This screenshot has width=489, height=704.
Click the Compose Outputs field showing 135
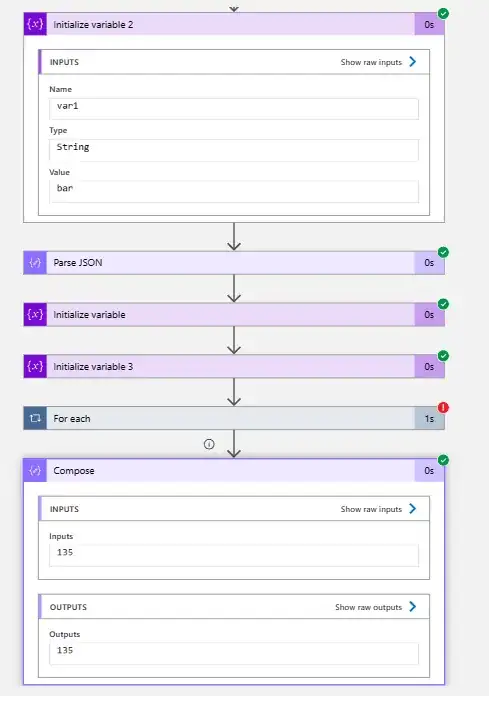pyautogui.click(x=234, y=653)
